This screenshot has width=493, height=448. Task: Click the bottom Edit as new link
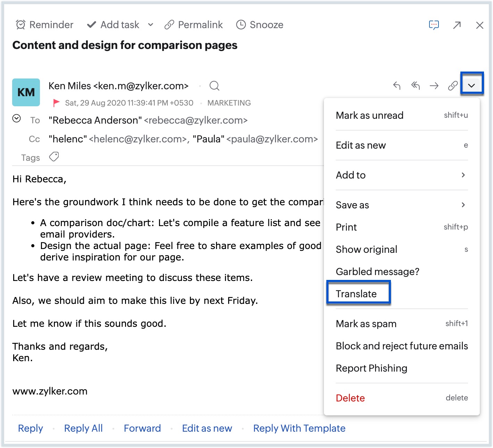[207, 428]
